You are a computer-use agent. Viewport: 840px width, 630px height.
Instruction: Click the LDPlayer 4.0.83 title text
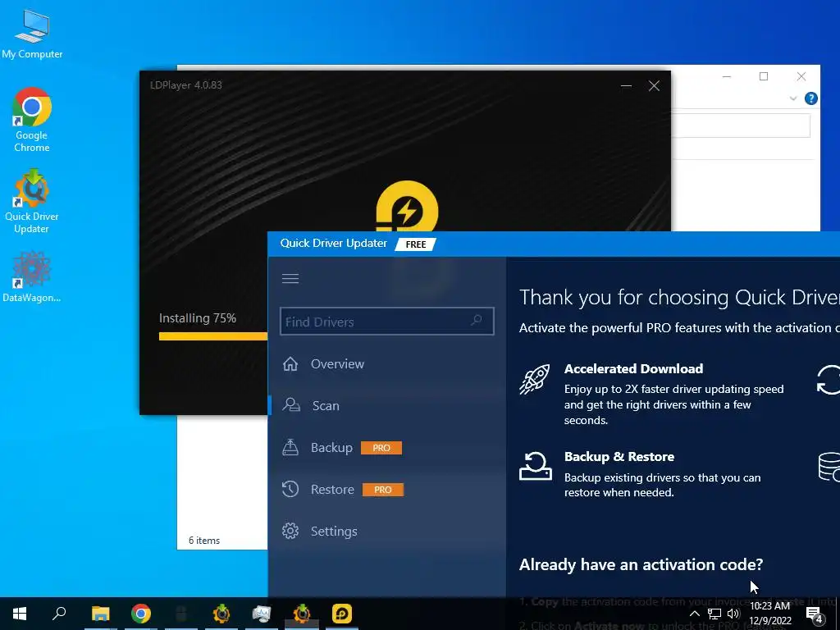coord(186,85)
